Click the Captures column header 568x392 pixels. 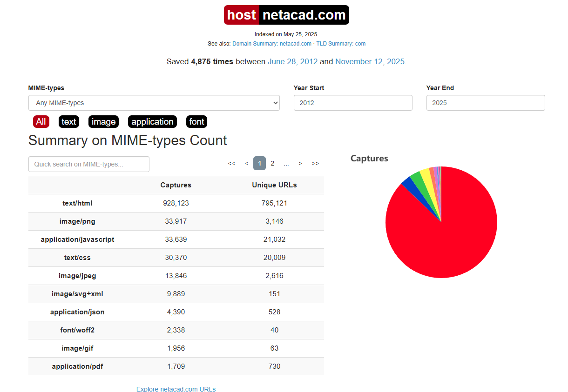176,185
